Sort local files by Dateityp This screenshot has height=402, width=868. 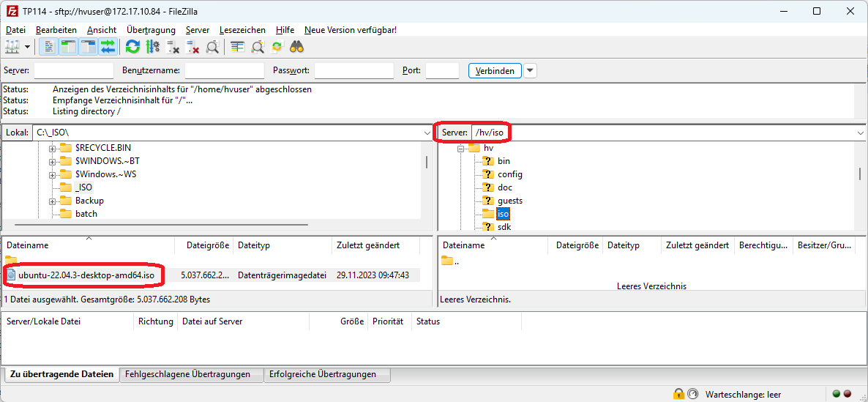(283, 245)
